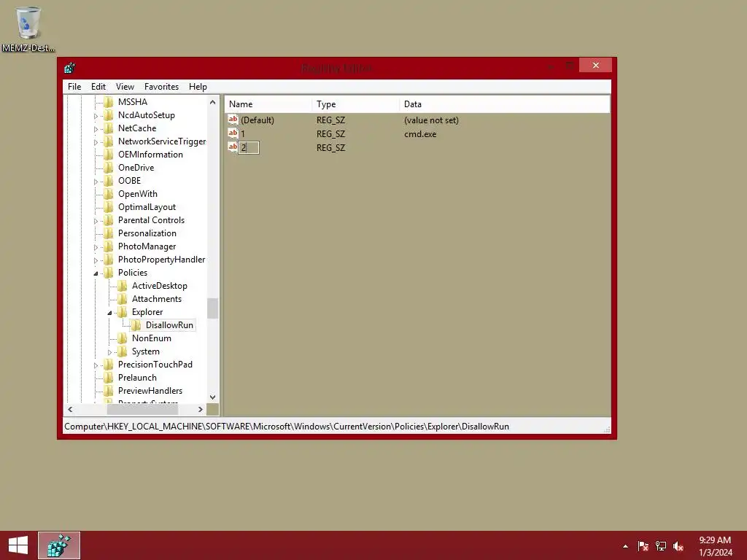
Task: Open the Windows Start button
Action: click(x=18, y=545)
